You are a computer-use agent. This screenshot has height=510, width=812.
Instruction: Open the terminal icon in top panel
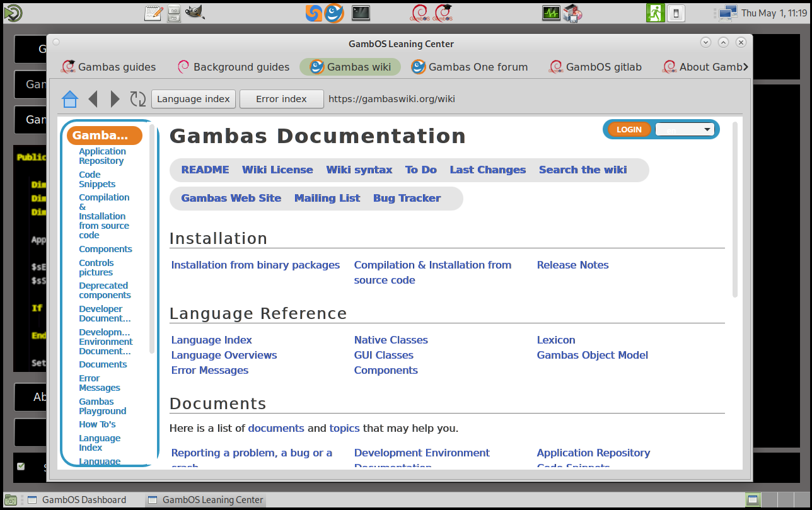(x=361, y=13)
